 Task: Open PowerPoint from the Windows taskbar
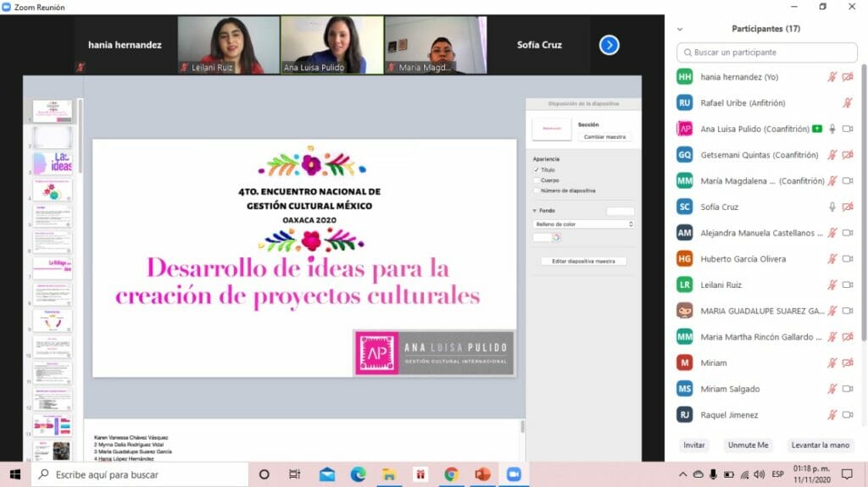pyautogui.click(x=482, y=474)
